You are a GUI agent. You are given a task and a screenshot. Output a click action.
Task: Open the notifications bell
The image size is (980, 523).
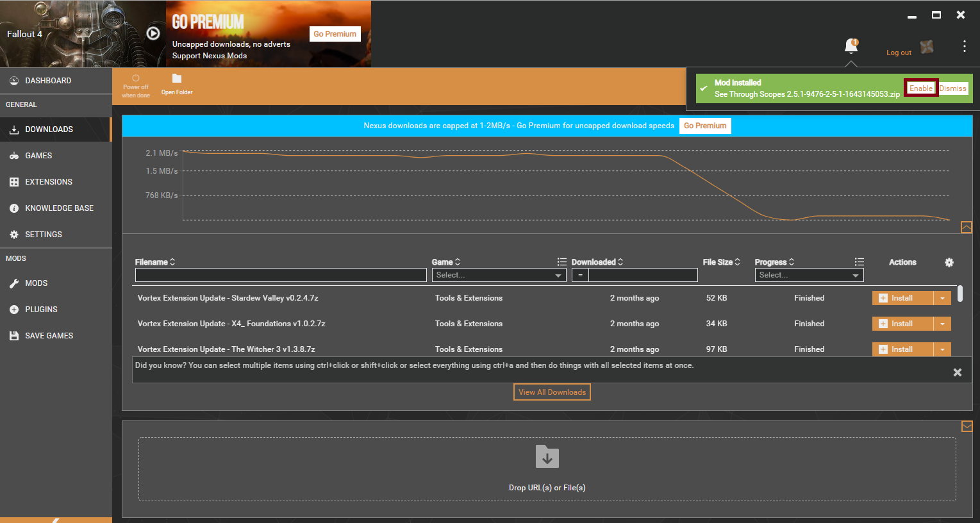click(x=851, y=46)
